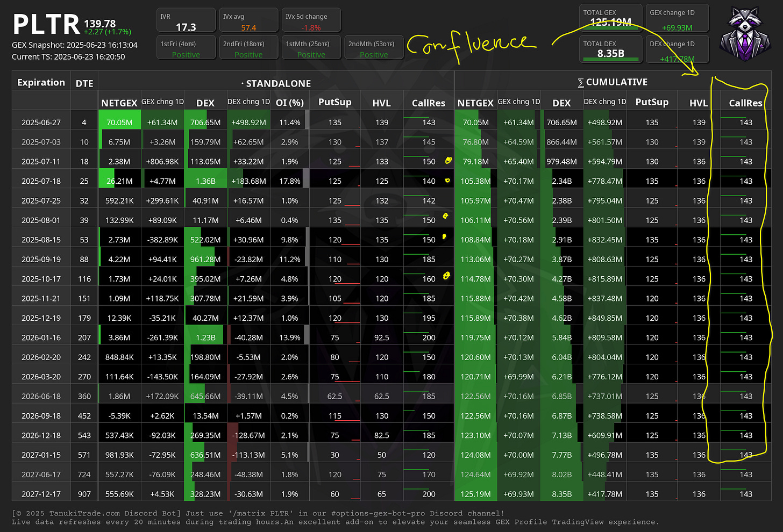Select the 1stFri (4DTE) Positive card
Image resolution: width=783 pixels, height=532 pixels.
coord(186,47)
